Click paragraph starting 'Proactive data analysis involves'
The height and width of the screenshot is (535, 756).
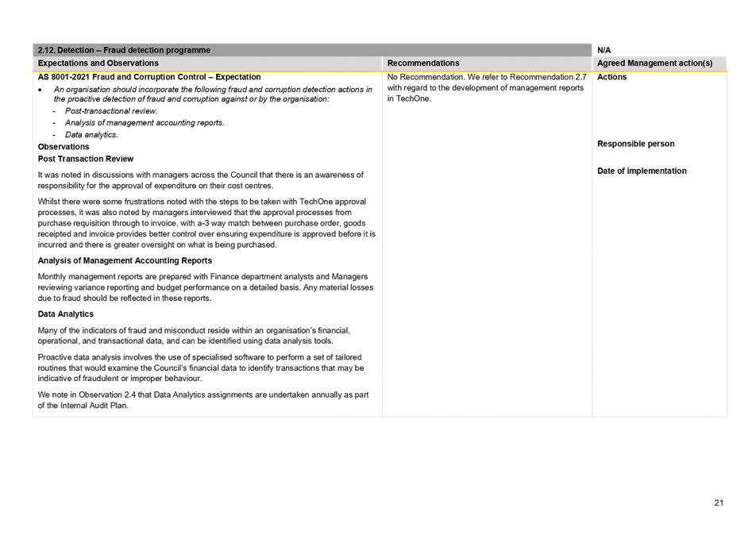201,368
